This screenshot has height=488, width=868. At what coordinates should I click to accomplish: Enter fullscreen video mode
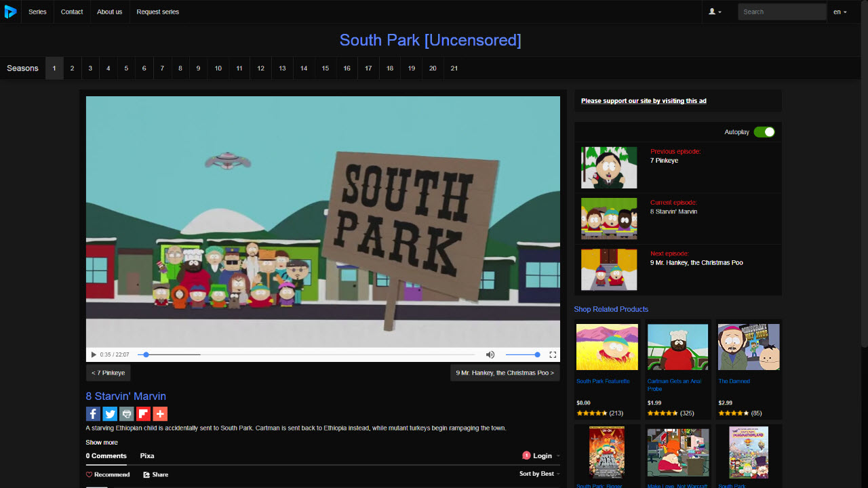point(553,354)
